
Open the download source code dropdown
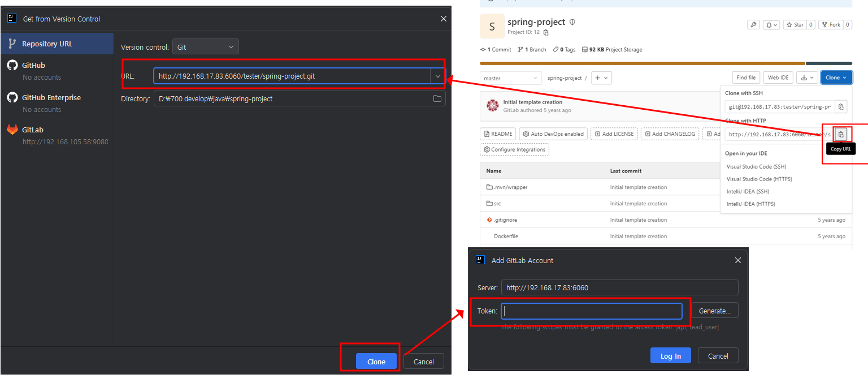point(807,78)
